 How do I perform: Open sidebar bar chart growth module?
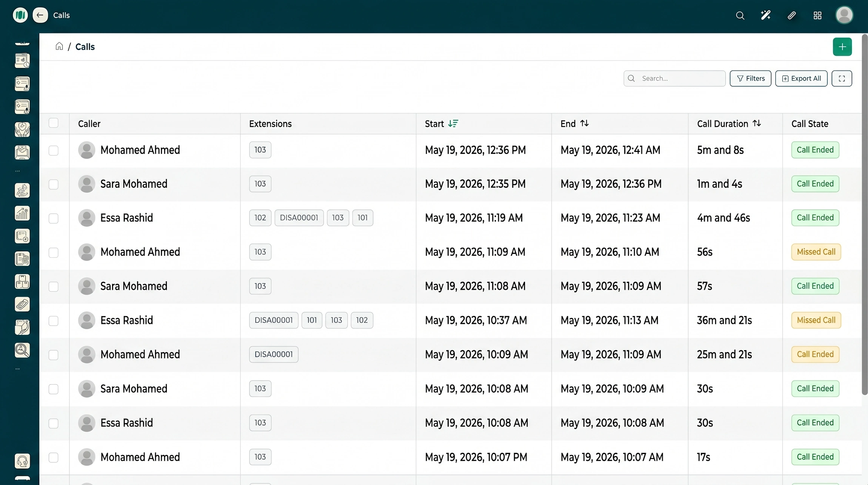[x=22, y=213]
